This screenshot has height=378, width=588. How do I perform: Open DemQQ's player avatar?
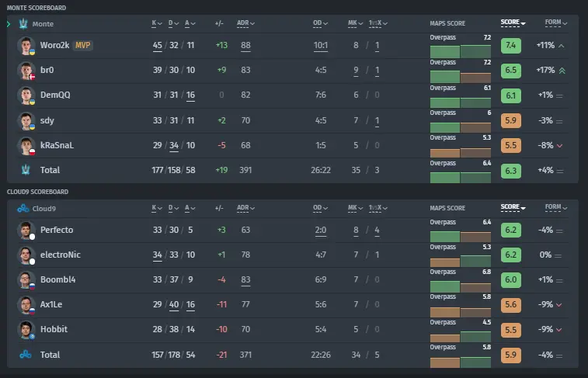click(26, 95)
